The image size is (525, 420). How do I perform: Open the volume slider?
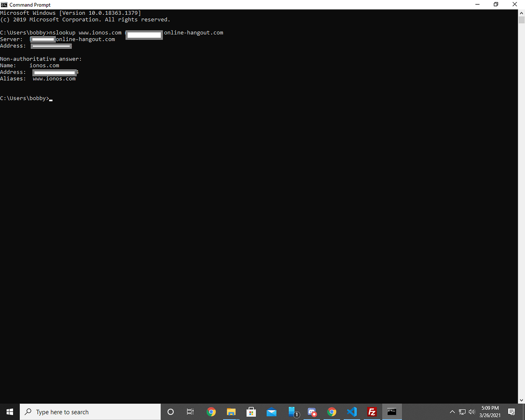tap(472, 412)
